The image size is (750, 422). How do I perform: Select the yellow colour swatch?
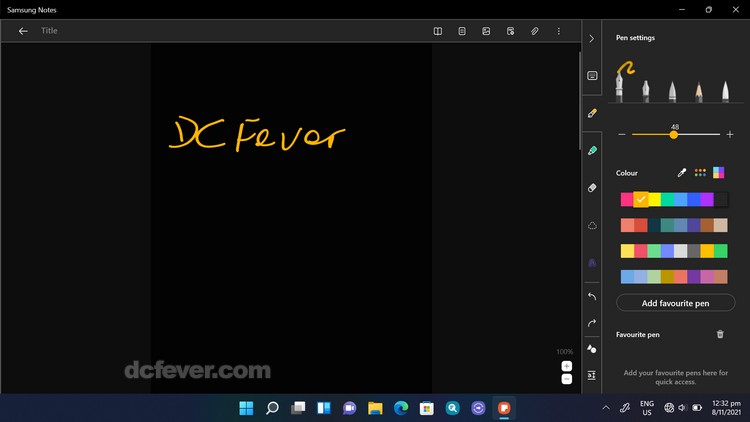tap(655, 200)
